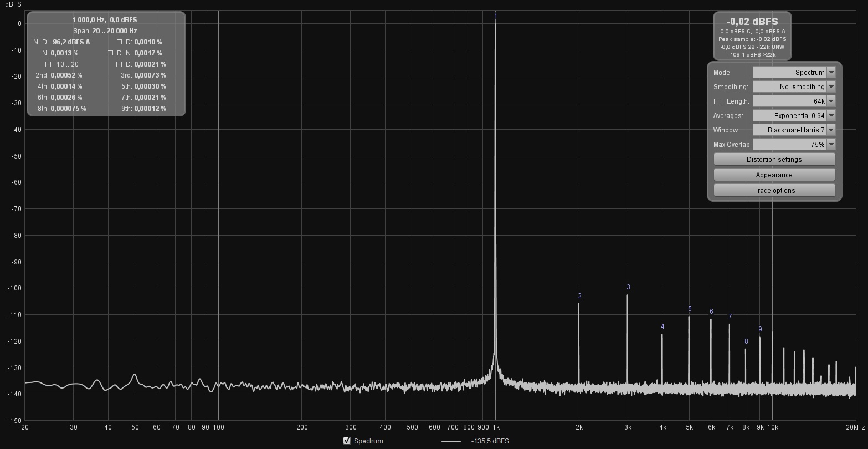Click the harmonic marker labeled 6
The image size is (868, 449).
pos(711,312)
